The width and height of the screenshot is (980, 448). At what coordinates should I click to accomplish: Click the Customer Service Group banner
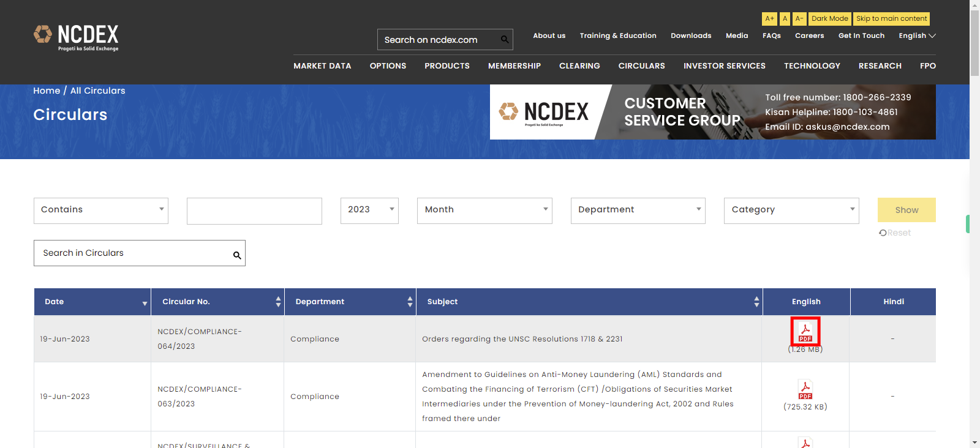(x=713, y=112)
